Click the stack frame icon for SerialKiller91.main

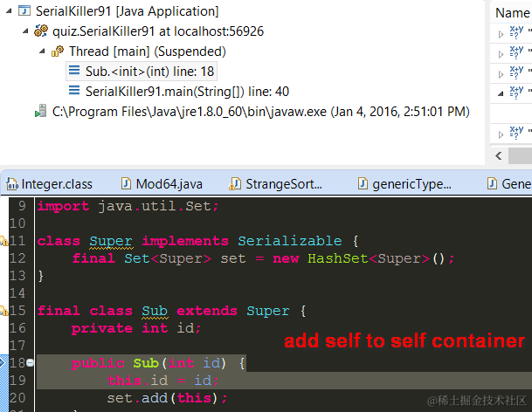[74, 91]
